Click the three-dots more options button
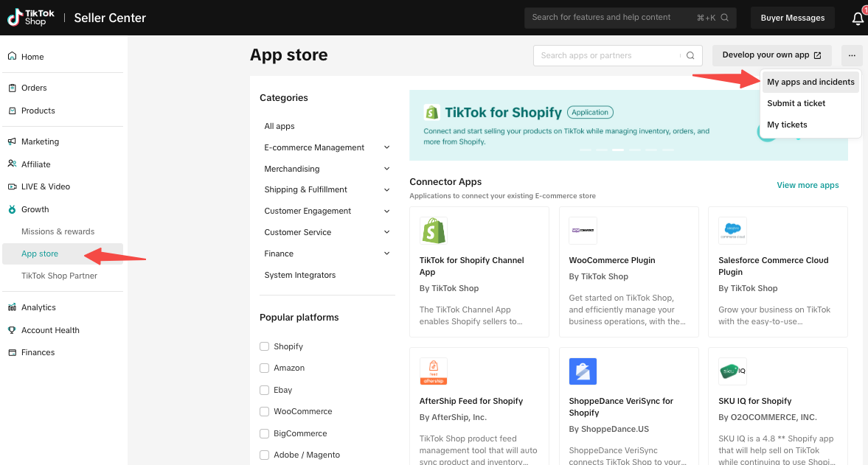Screen dimensions: 868x465 [851, 55]
